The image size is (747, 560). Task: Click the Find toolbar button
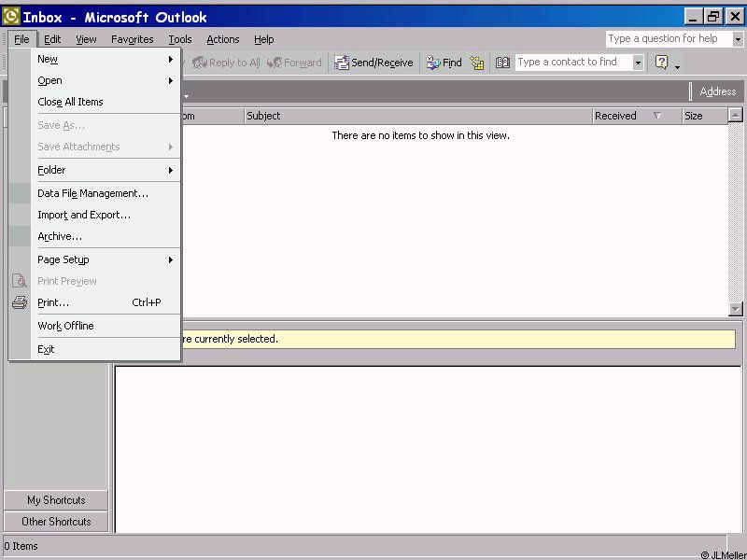coord(444,63)
